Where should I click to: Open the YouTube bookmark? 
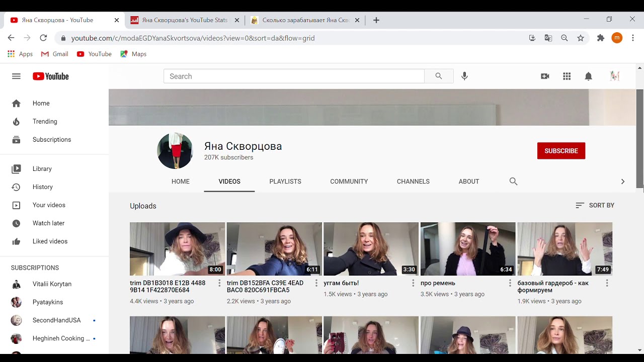point(94,54)
